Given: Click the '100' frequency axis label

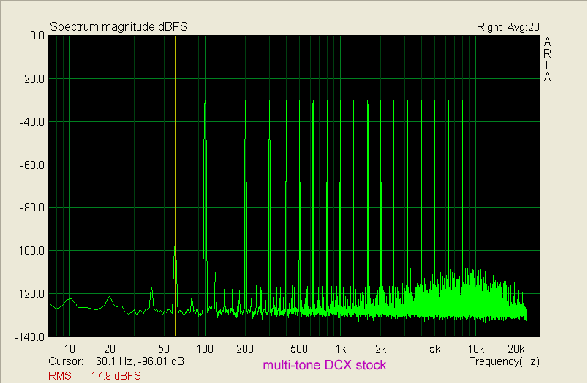Looking at the screenshot, I should [x=205, y=349].
